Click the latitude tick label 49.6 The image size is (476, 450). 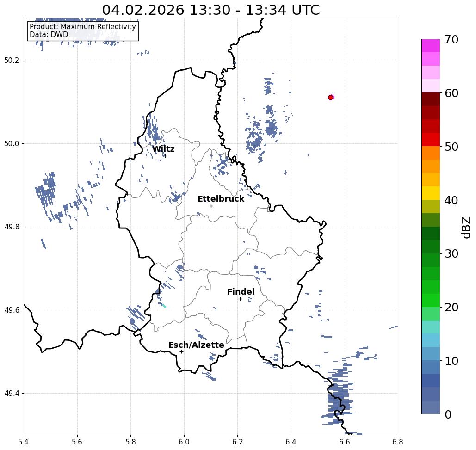tap(12, 310)
